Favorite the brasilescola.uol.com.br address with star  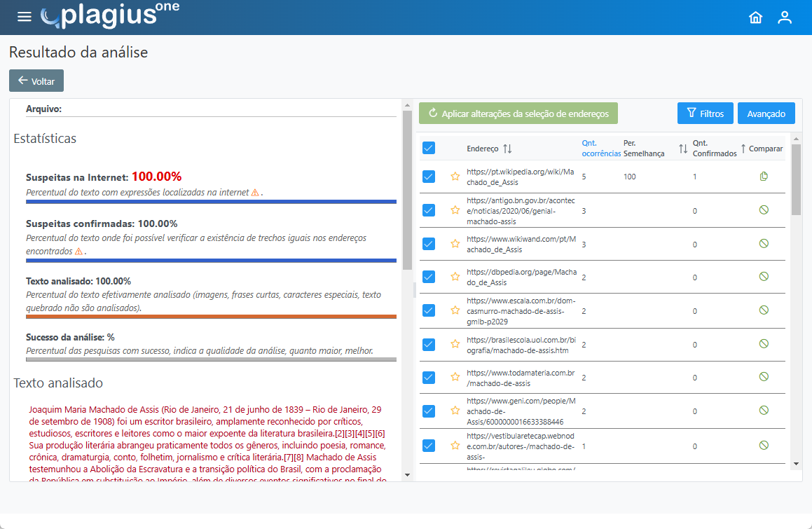tap(455, 344)
